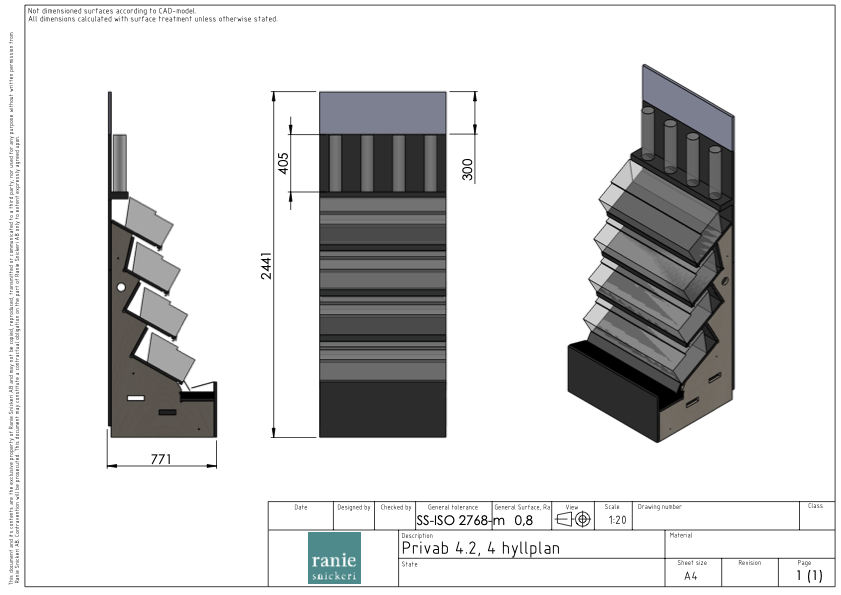Click the empty Material field
Viewport: 841px width, 595px height.
(x=750, y=548)
